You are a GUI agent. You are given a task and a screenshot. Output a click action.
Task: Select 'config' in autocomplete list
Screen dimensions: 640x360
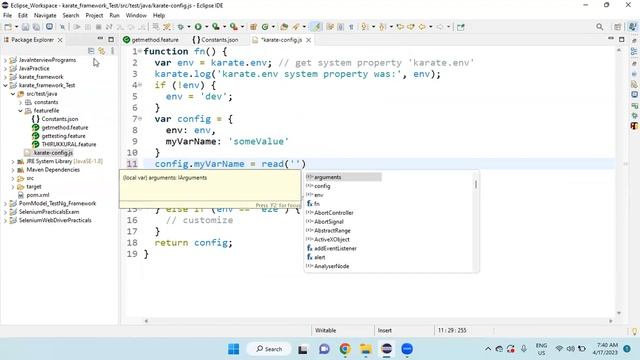pos(322,186)
